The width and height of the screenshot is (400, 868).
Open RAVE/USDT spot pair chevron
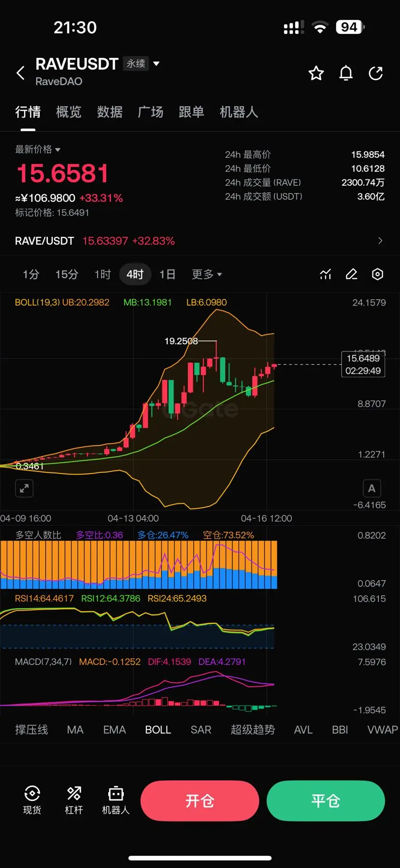380,241
